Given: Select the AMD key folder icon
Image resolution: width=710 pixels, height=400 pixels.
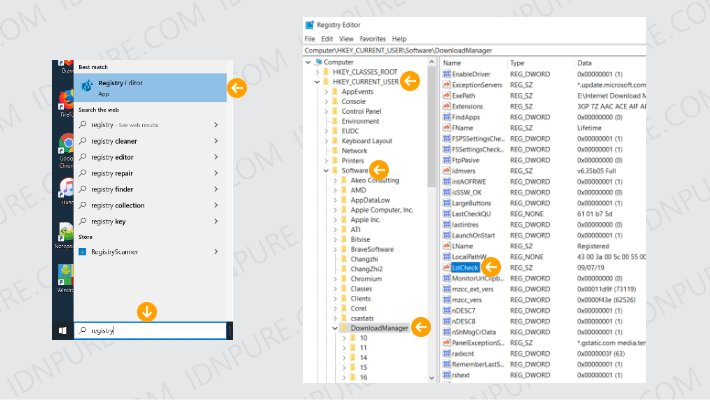Looking at the screenshot, I should (344, 190).
